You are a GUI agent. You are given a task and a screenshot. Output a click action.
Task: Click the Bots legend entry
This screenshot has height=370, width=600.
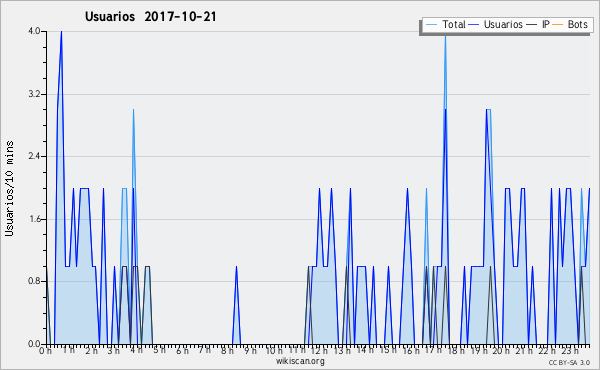click(x=570, y=24)
